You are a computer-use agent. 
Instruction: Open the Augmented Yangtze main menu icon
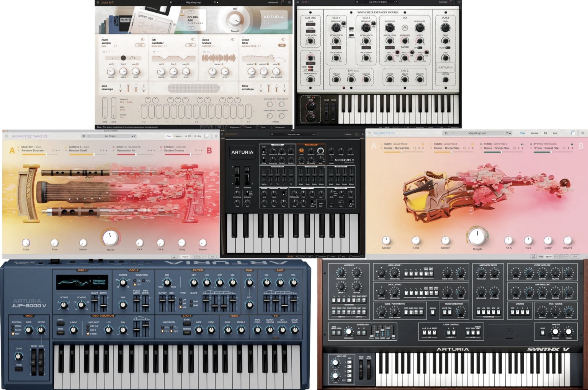(6, 136)
